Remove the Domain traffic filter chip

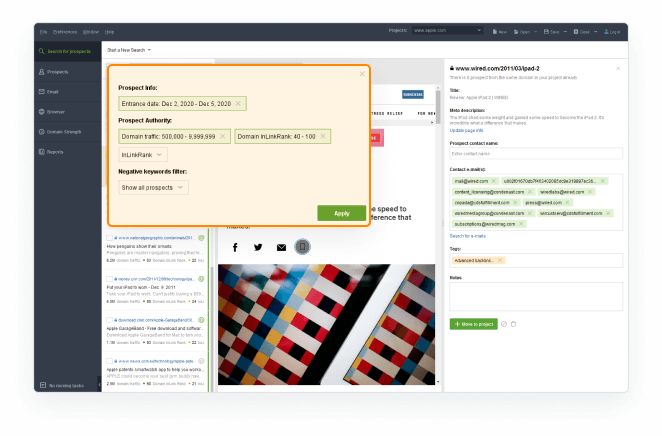pos(222,136)
